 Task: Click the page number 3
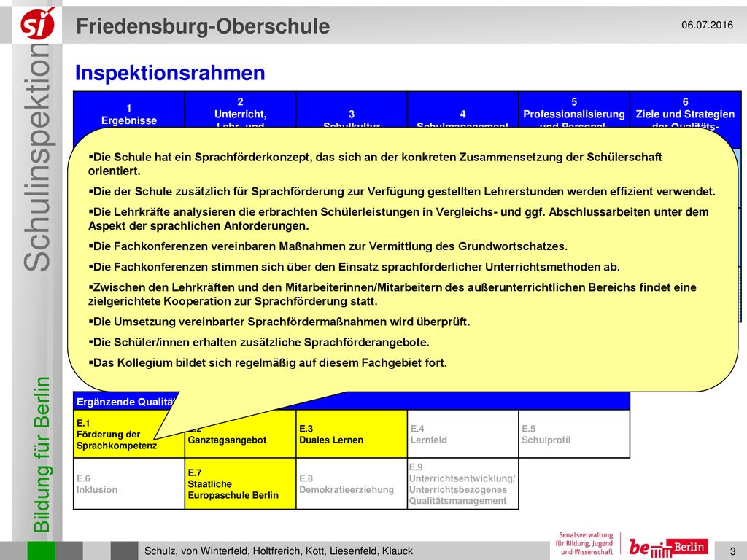pos(732,551)
